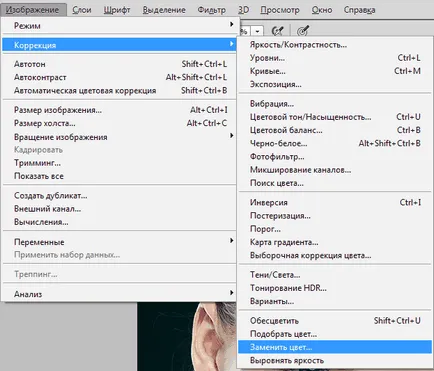Open the Фильтр menu
Image resolution: width=434 pixels, height=371 pixels.
point(212,10)
